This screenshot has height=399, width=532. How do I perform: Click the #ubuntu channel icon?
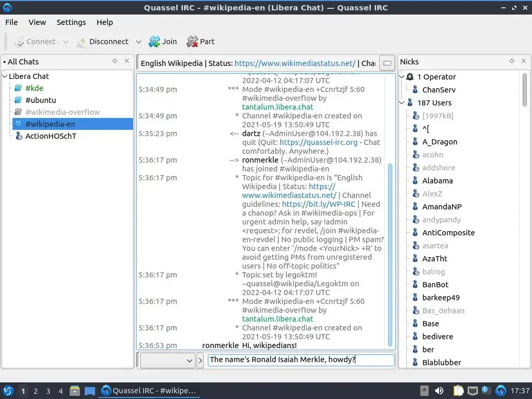[18, 100]
